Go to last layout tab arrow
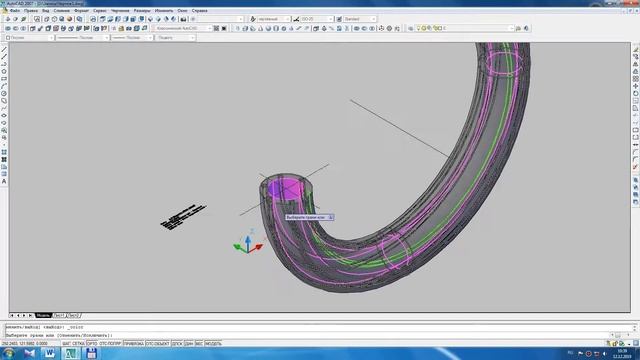The width and height of the screenshot is (640, 360). pyautogui.click(x=30, y=316)
